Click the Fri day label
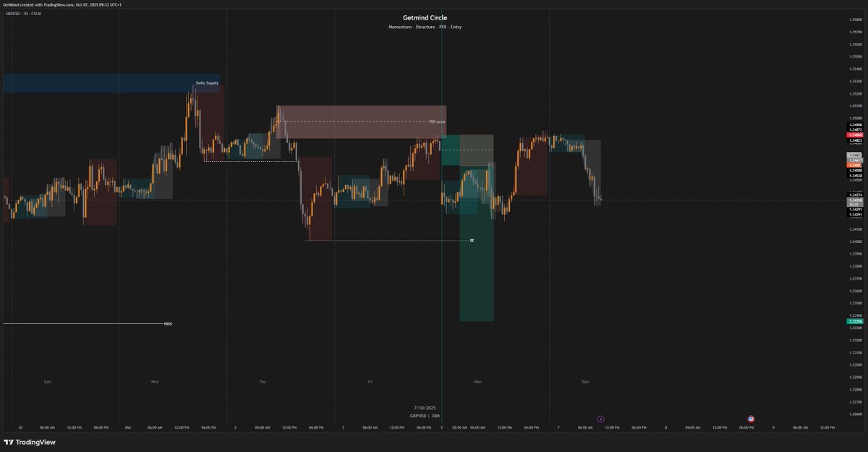 [370, 381]
